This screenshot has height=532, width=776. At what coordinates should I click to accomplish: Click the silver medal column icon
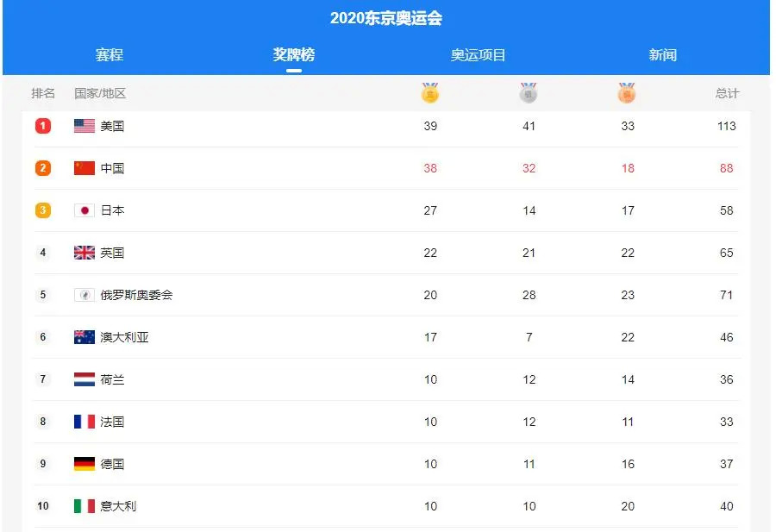pos(529,93)
